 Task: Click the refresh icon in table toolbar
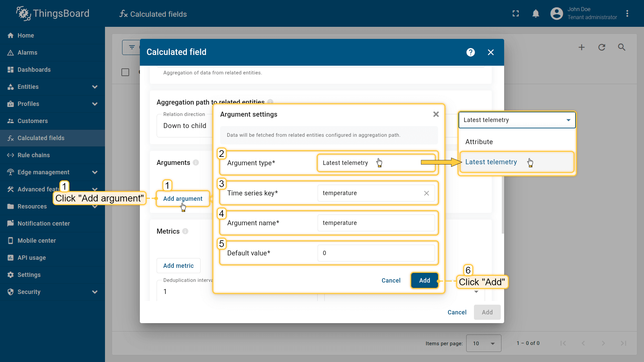click(x=602, y=47)
